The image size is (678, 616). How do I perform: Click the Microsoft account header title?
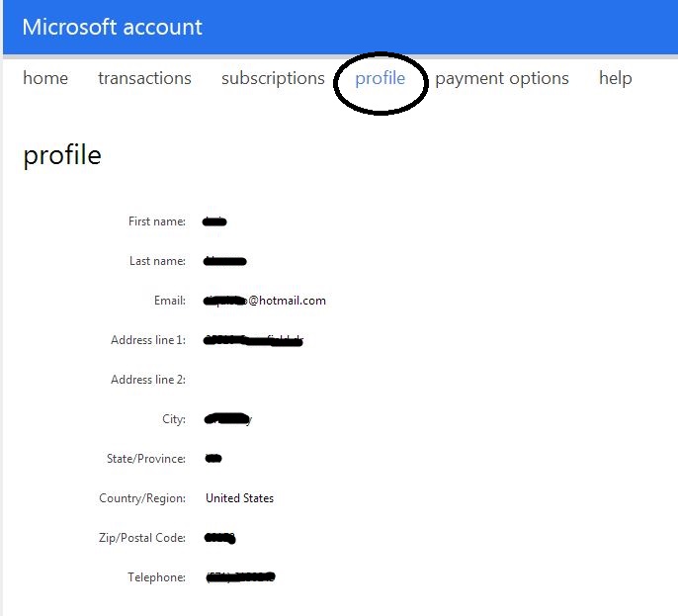[112, 28]
